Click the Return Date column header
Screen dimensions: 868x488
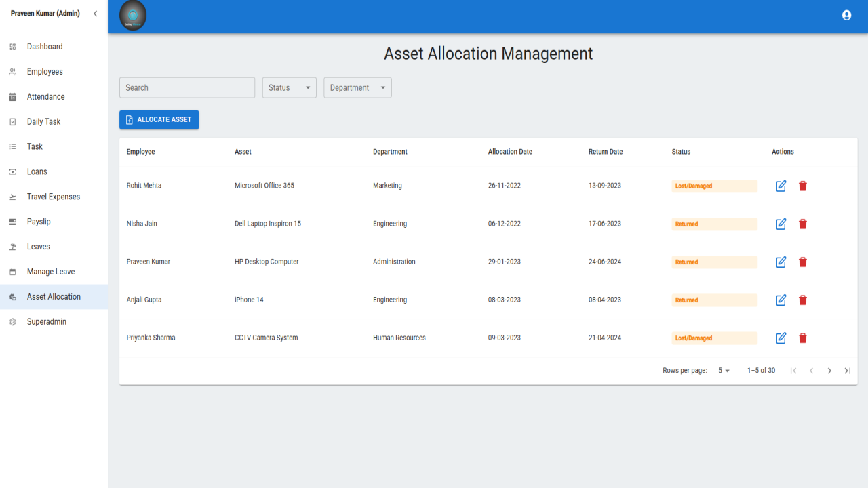(x=606, y=152)
